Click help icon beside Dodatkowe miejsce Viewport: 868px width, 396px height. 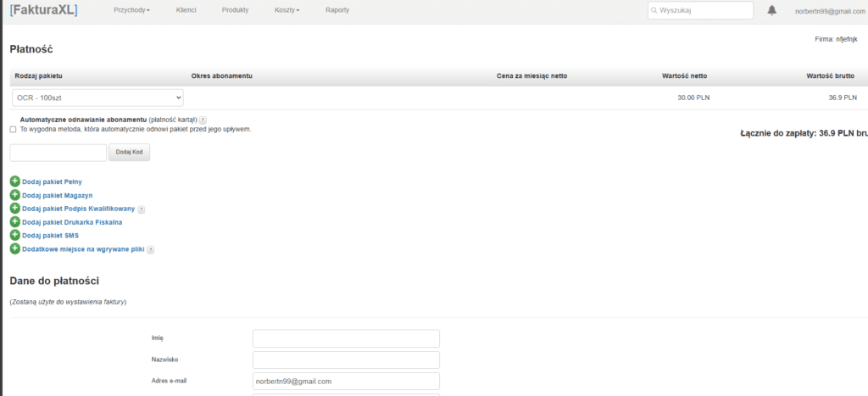(x=150, y=250)
